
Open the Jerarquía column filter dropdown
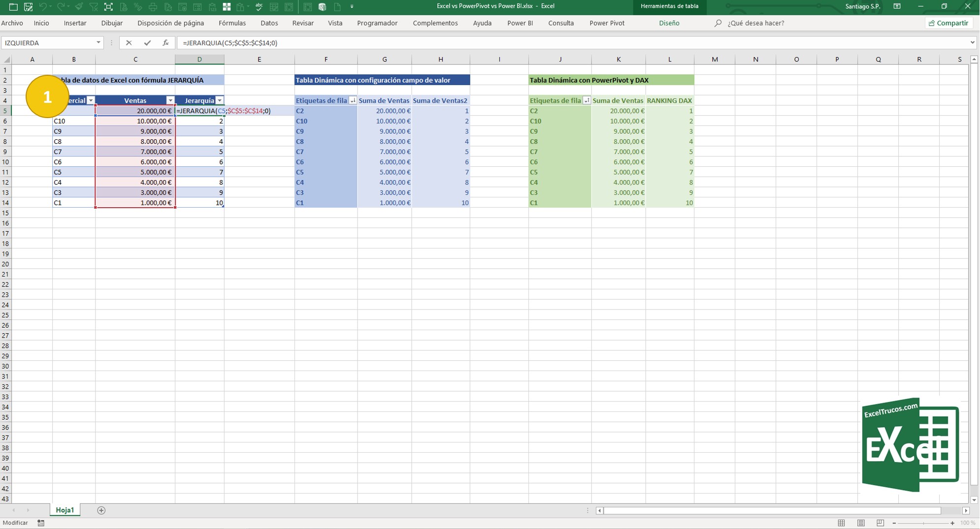pos(220,100)
